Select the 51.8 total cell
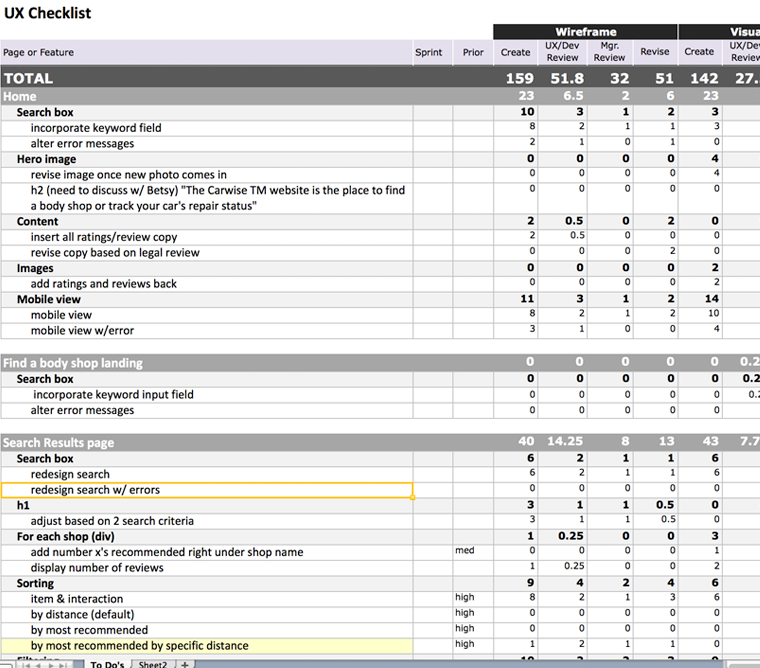The width and height of the screenshot is (760, 668). [x=562, y=78]
